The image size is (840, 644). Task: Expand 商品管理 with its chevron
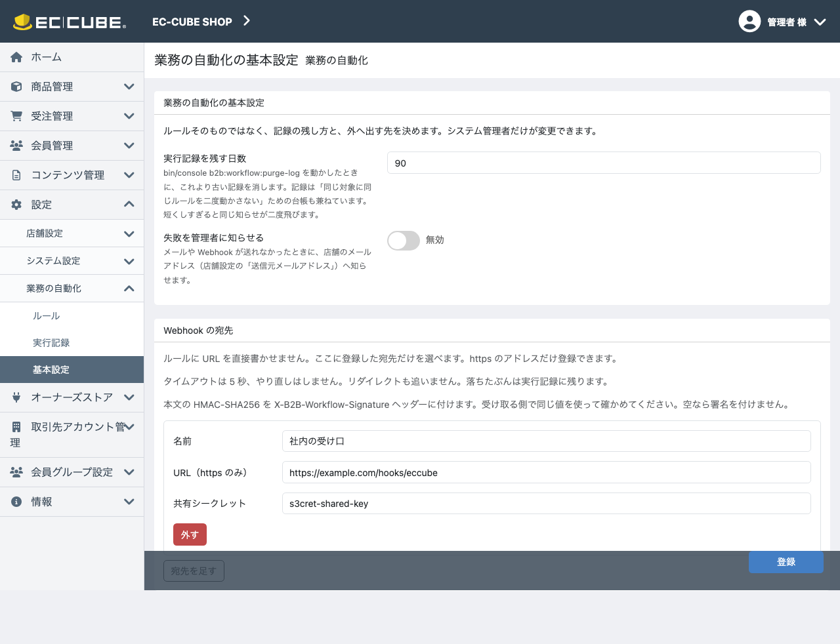[129, 87]
